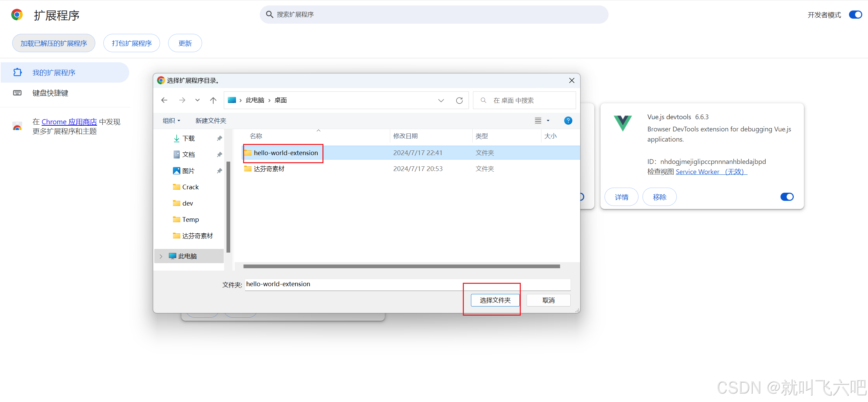This screenshot has width=868, height=402.
Task: Click the up-directory arrow icon
Action: [x=213, y=100]
